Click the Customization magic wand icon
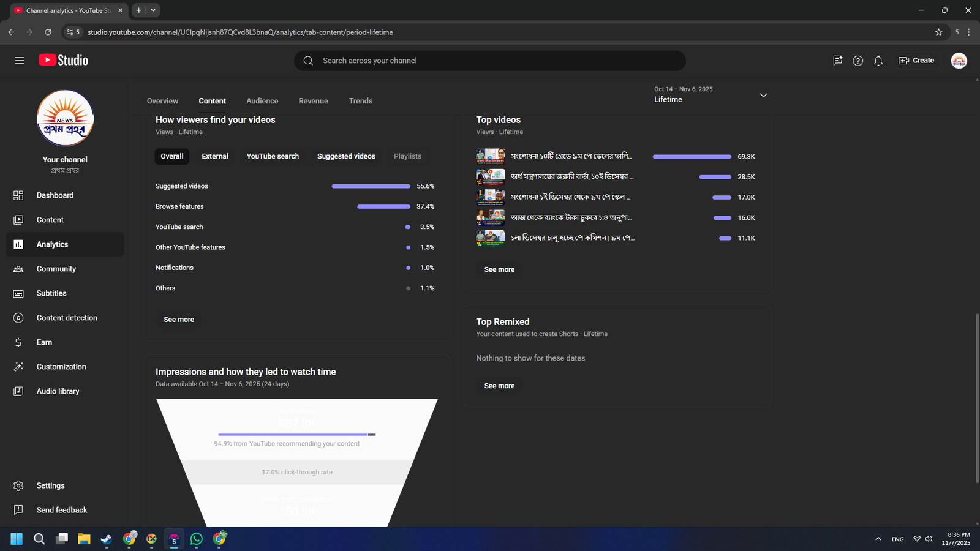The image size is (980, 551). (18, 367)
